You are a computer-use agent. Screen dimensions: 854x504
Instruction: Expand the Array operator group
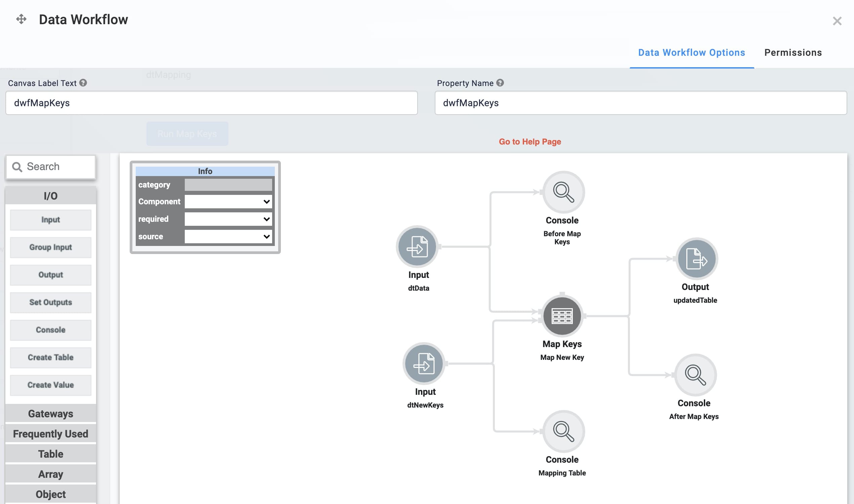(x=51, y=474)
